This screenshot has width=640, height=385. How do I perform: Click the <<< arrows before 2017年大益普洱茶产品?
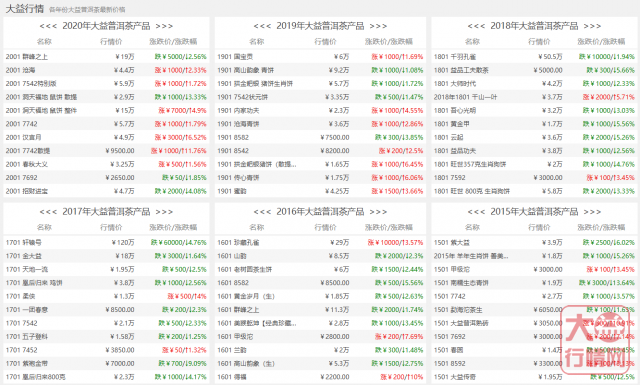(x=48, y=212)
